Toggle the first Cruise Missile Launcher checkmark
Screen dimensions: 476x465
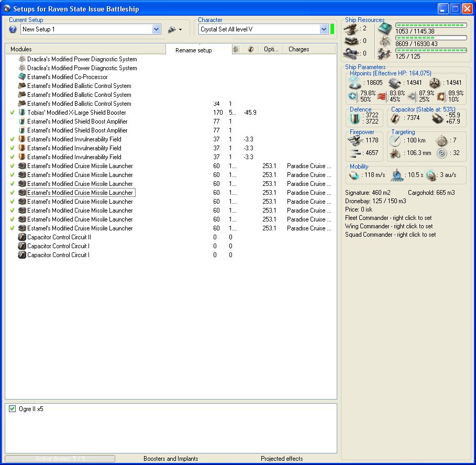click(12, 166)
